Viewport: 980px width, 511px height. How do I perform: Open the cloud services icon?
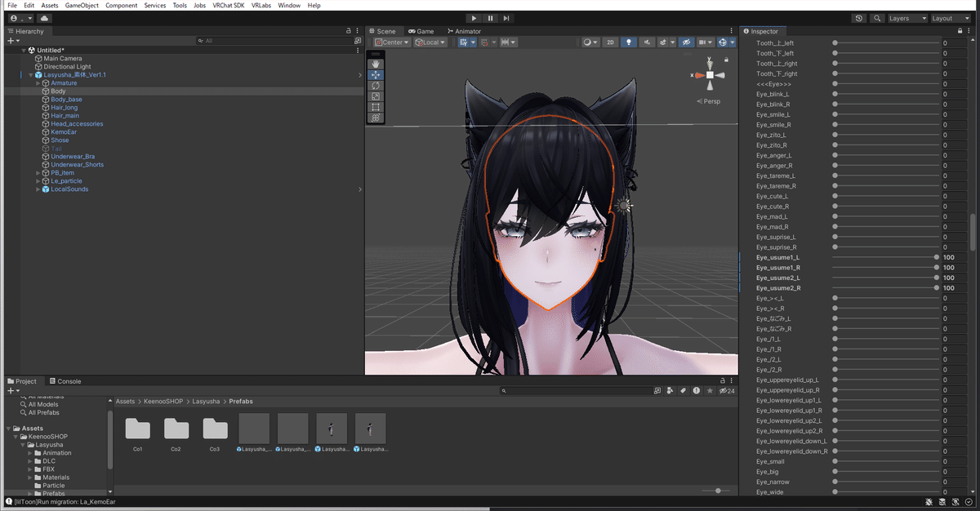pyautogui.click(x=43, y=18)
